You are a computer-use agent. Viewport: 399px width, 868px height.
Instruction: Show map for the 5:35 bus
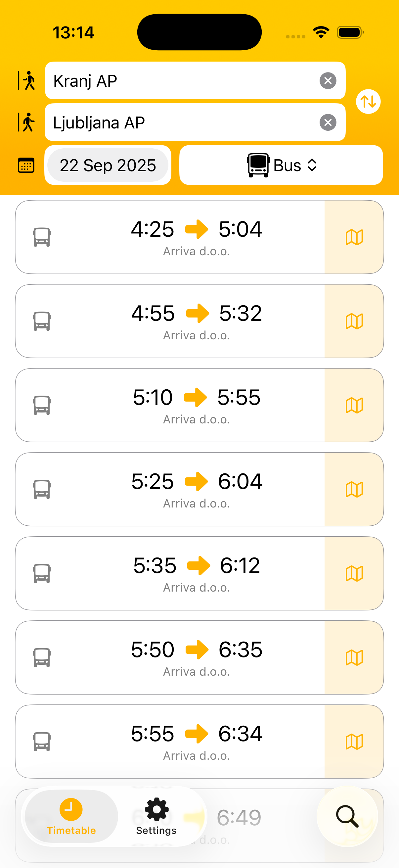(x=354, y=573)
